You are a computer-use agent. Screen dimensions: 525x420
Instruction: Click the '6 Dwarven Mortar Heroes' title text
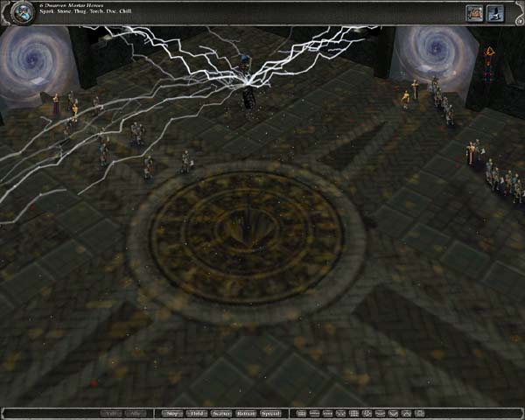tap(72, 6)
